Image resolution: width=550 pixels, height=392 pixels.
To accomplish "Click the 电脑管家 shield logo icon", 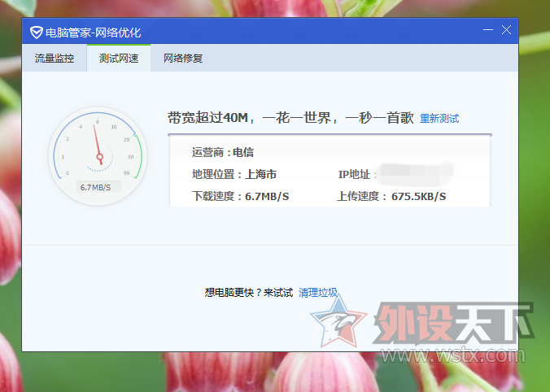I will [x=36, y=33].
